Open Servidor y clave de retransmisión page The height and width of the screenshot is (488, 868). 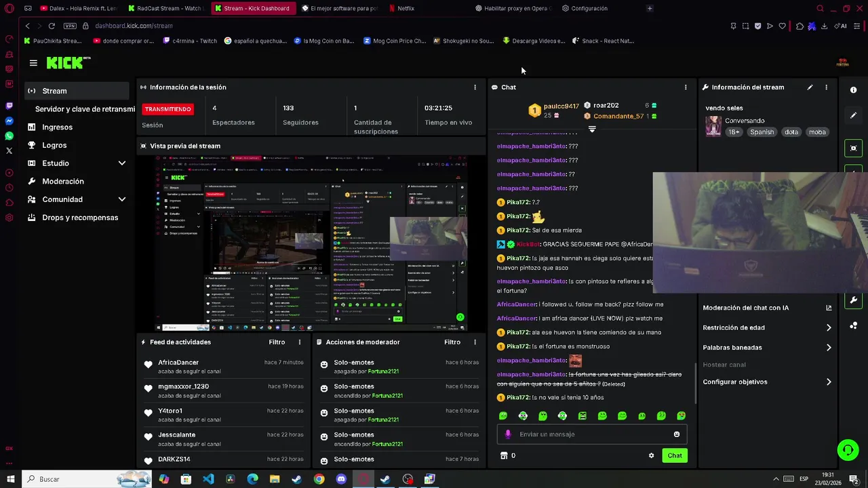85,109
